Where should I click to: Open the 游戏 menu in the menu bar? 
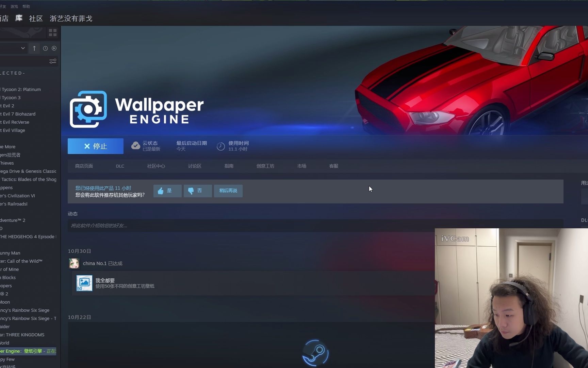point(14,6)
